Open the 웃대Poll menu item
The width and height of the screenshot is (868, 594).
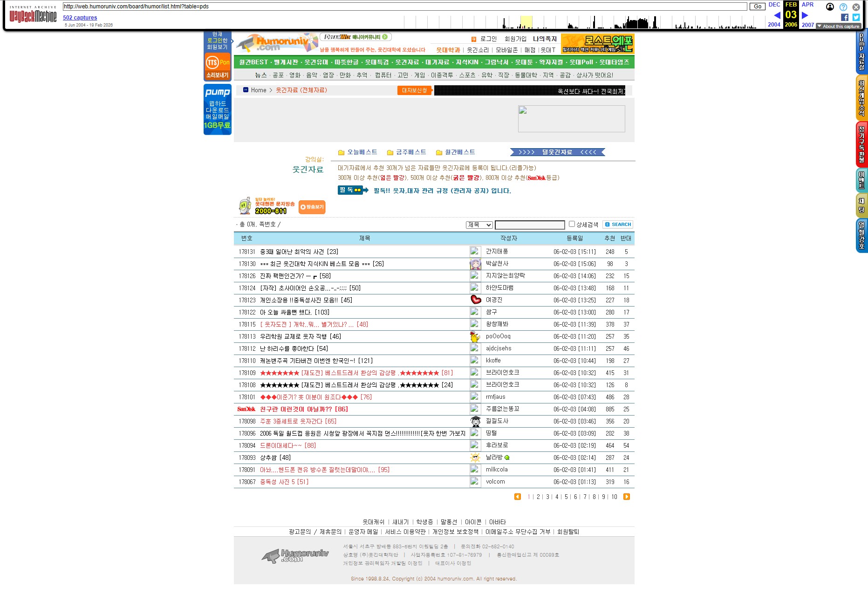click(581, 62)
